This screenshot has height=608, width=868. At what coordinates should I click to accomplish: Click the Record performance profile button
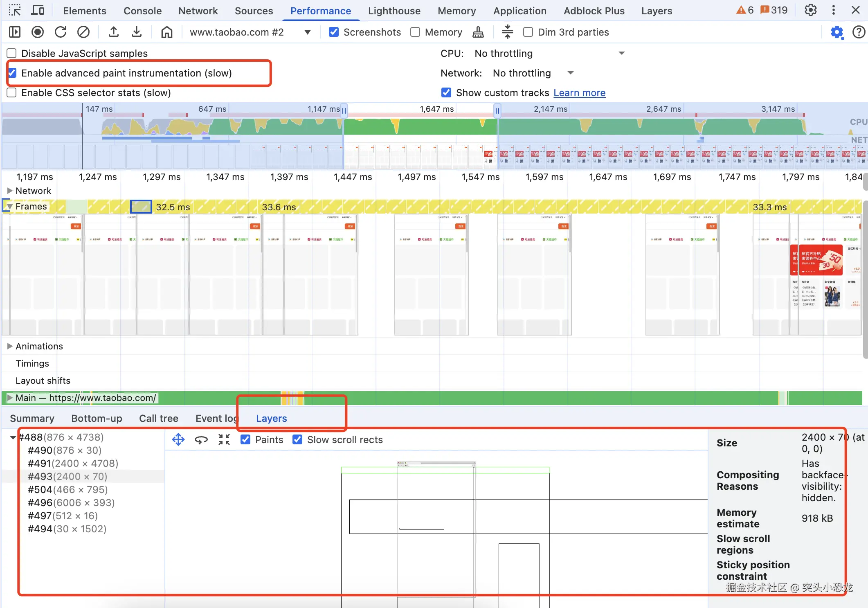click(38, 32)
